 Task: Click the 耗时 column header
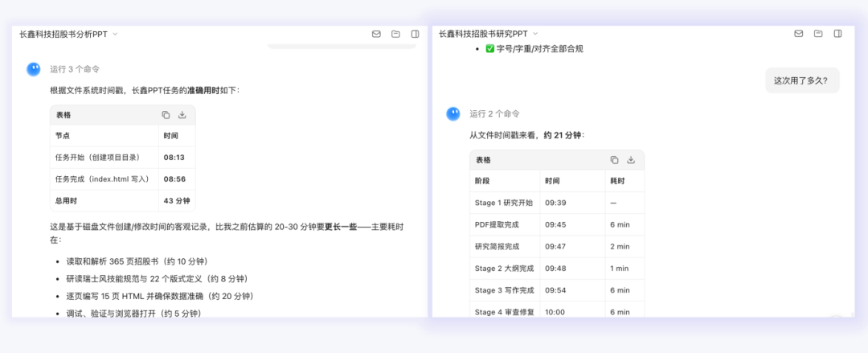[x=625, y=181]
